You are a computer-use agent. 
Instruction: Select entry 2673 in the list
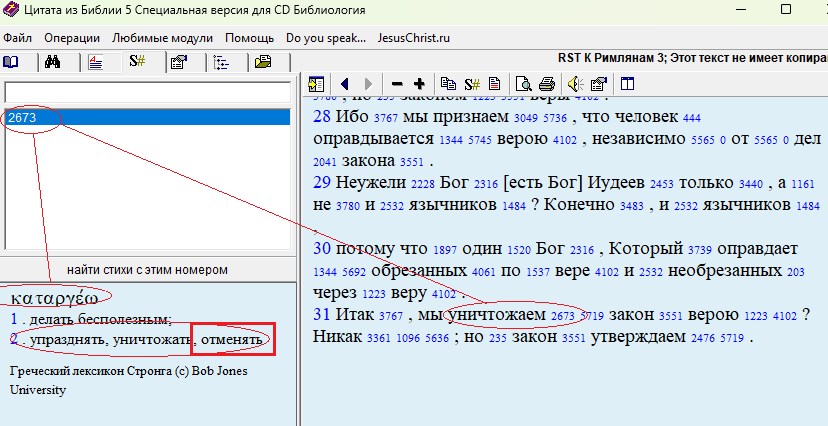coord(22,118)
